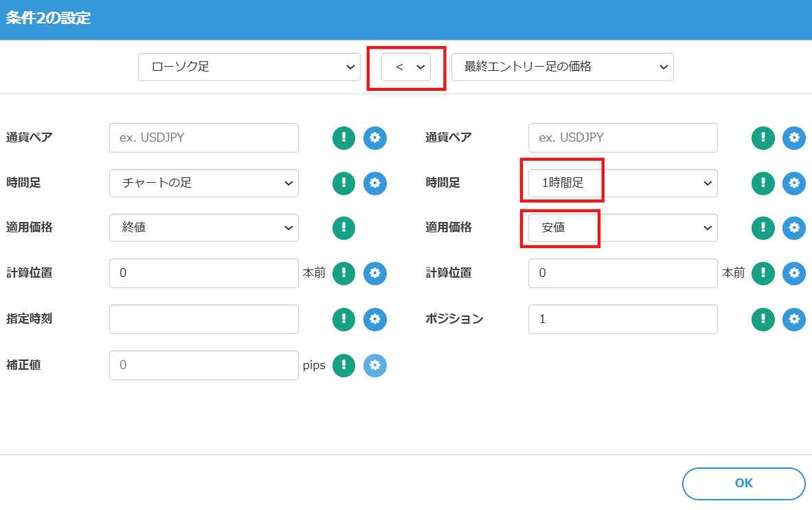Click info icon beside 補正値 pips field
Screen dimensions: 812x510
tap(343, 365)
